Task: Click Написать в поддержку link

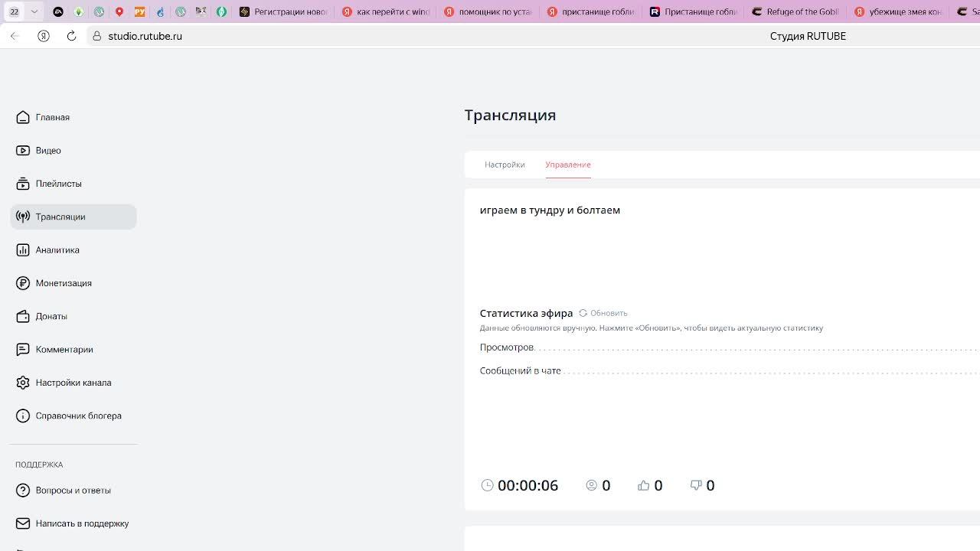Action: click(82, 523)
